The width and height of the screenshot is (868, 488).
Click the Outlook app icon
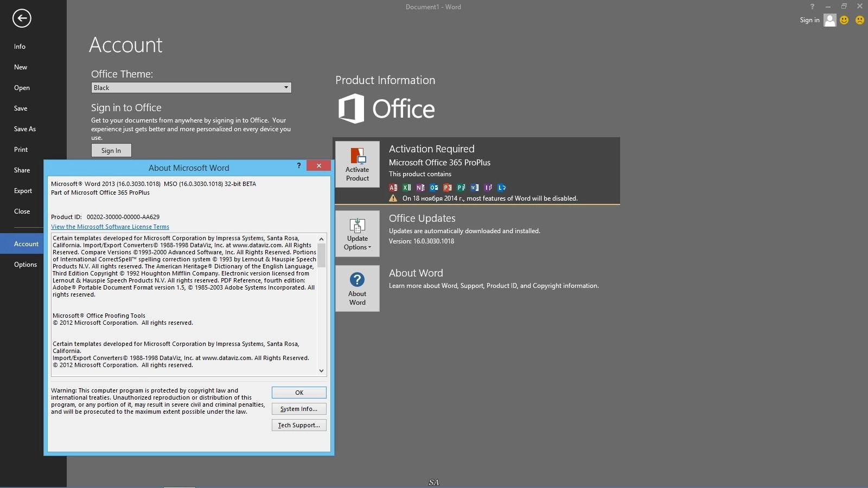(x=434, y=188)
